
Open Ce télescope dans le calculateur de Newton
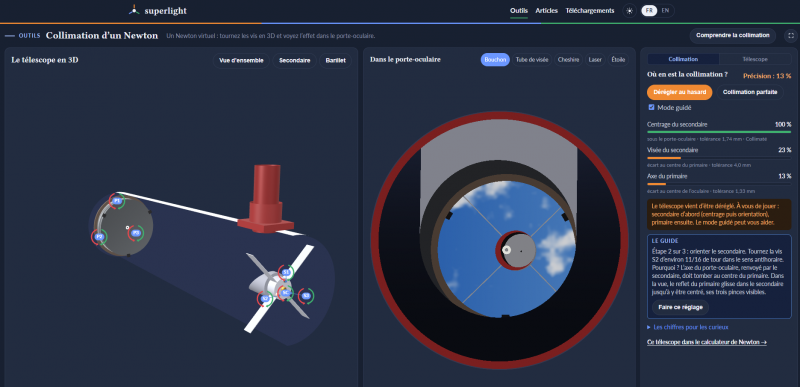tap(707, 342)
